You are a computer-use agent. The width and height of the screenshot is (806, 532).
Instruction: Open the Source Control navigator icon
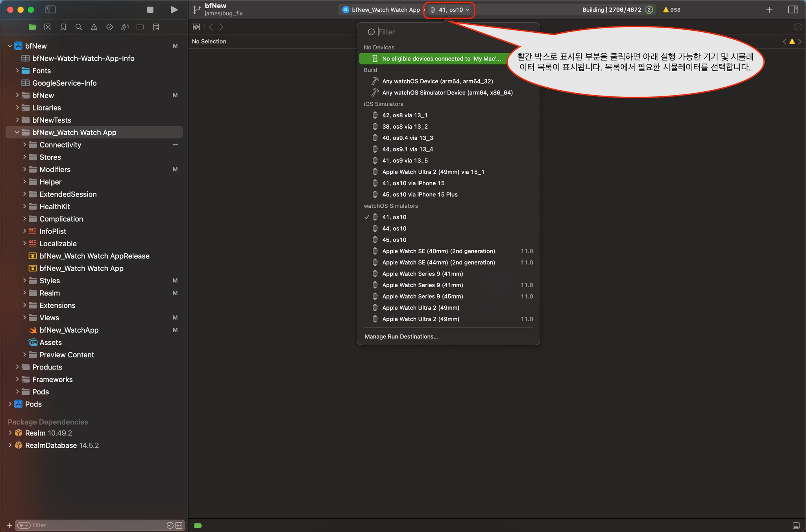[x=48, y=27]
